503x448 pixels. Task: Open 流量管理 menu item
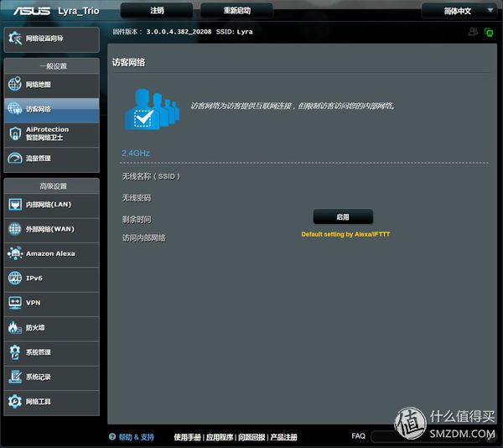click(52, 159)
